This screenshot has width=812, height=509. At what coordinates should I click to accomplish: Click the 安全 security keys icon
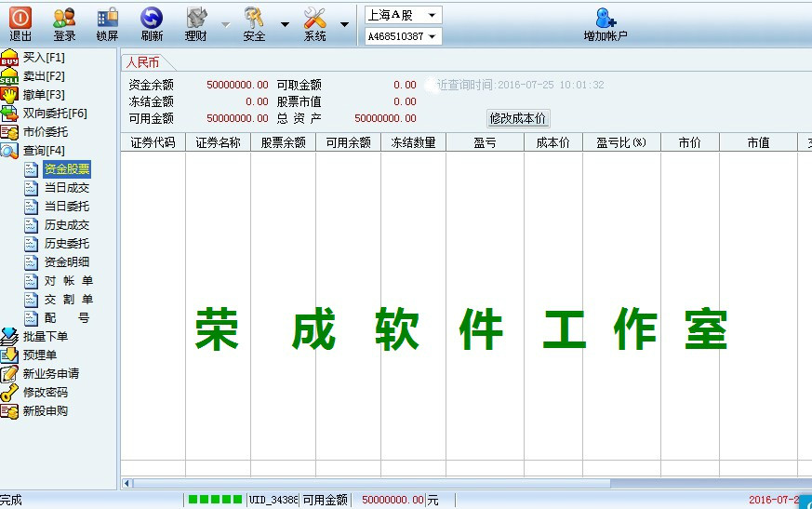[254, 18]
